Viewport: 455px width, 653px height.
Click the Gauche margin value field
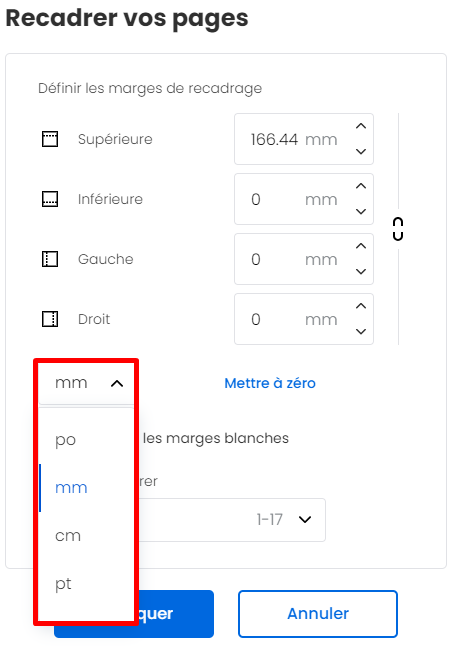coord(304,259)
